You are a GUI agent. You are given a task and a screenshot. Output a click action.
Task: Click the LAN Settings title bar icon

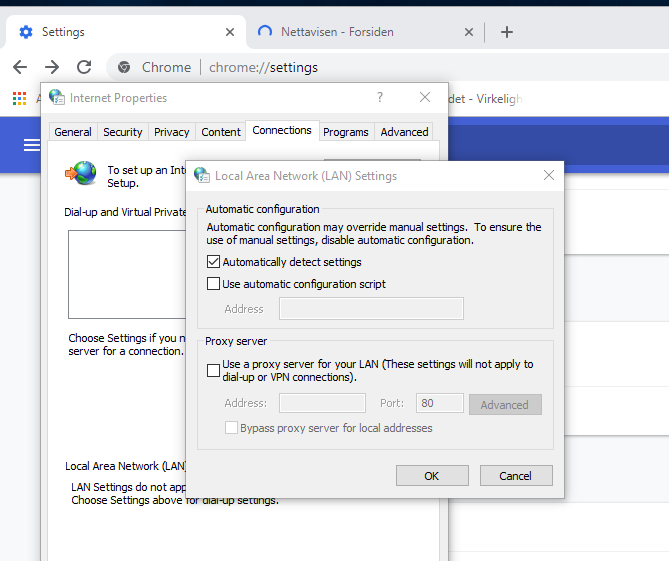click(x=202, y=175)
